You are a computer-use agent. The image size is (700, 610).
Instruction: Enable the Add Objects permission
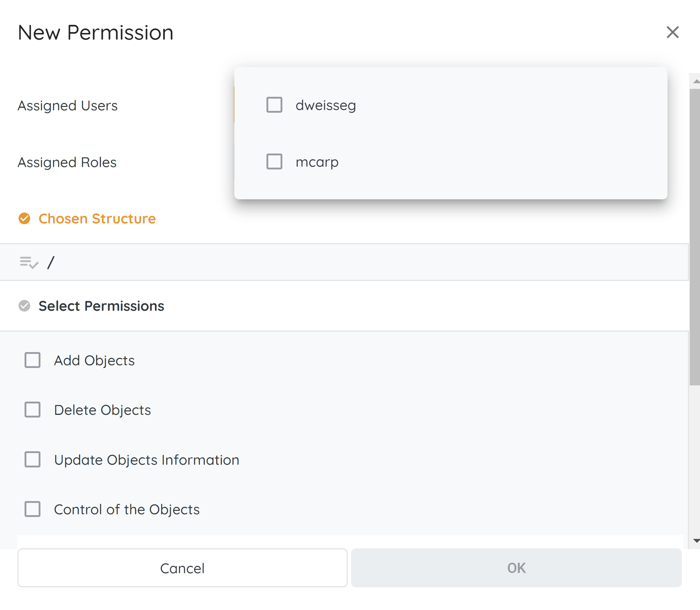(33, 360)
